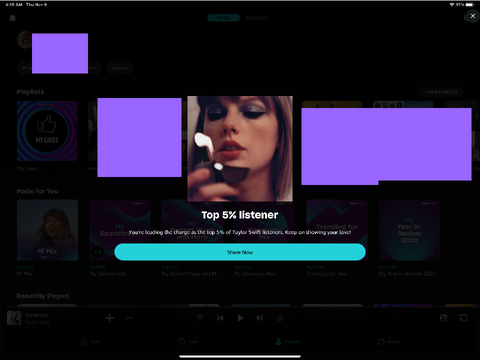Screen dimensions: 480x360
Task: Thumbs down the current song
Action: 200,318
